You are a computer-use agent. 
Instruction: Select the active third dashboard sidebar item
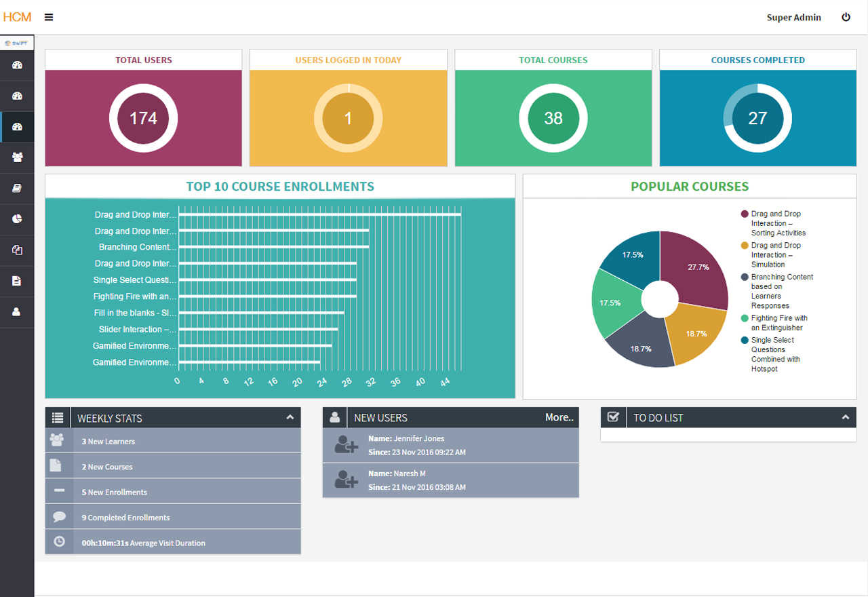click(18, 127)
